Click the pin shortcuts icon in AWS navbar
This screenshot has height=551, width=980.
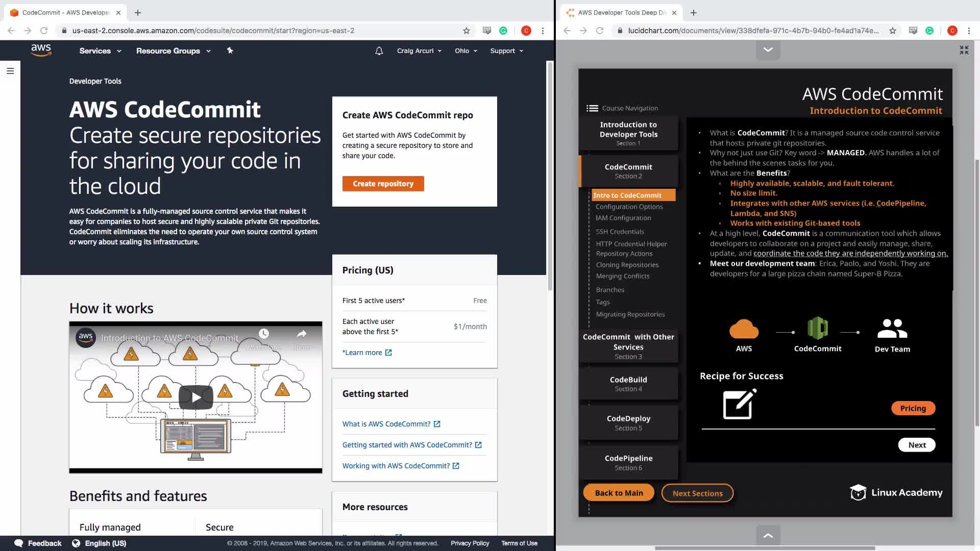pyautogui.click(x=230, y=51)
